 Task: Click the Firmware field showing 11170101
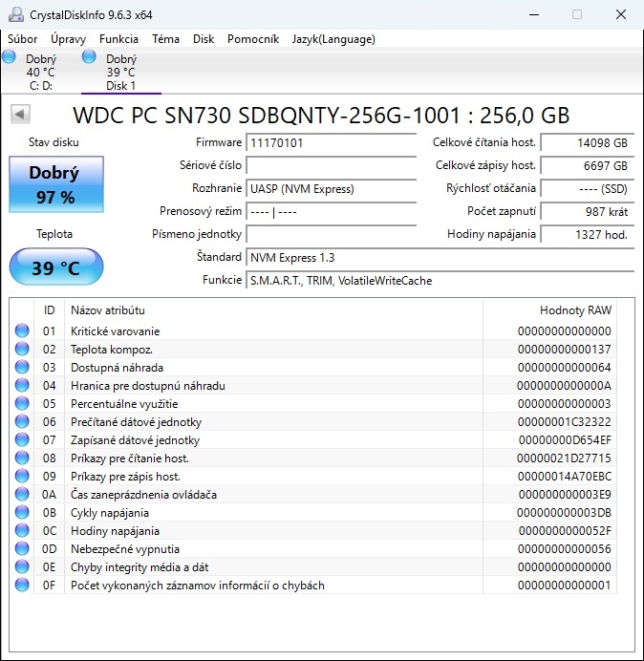click(331, 143)
